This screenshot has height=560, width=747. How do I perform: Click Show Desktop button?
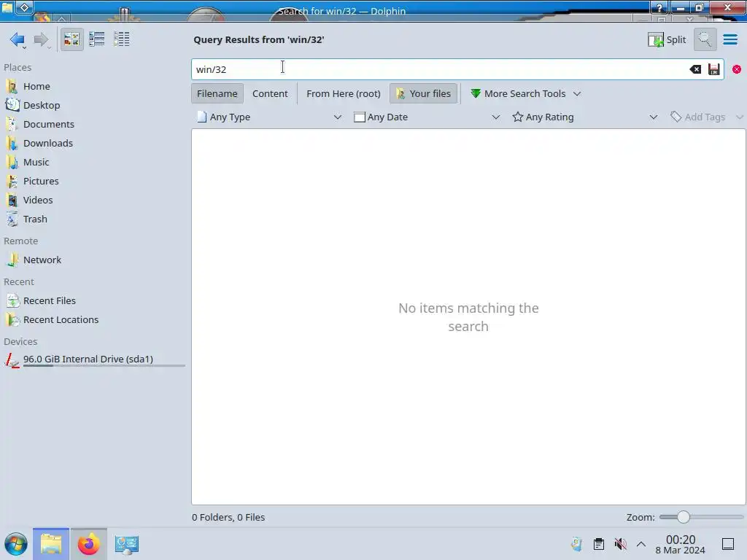click(728, 544)
